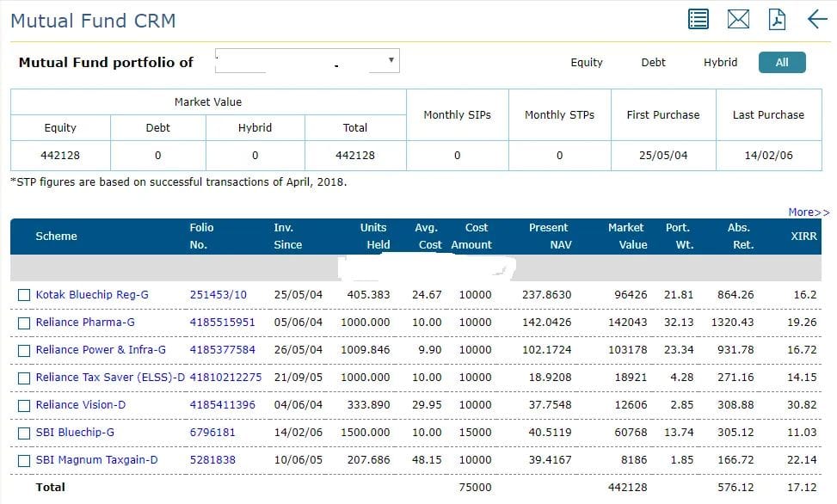
Task: Select checkbox for Reliance Power & Infra-G
Action: [x=24, y=351]
